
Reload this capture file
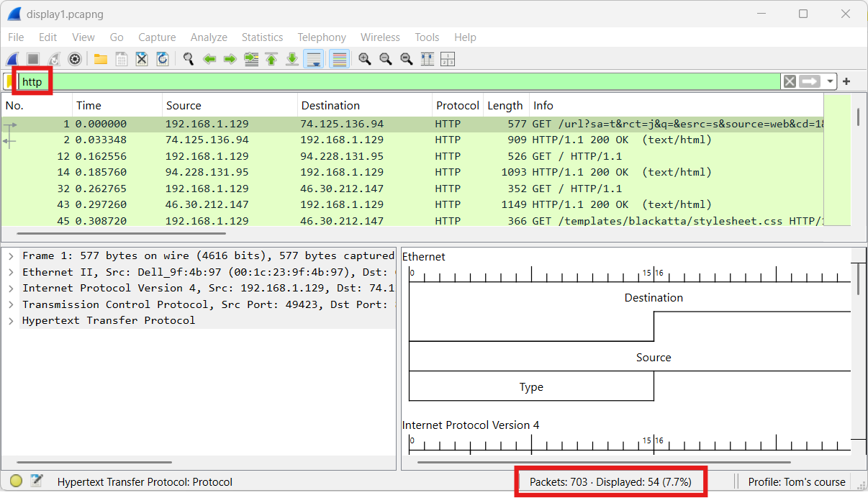[163, 59]
